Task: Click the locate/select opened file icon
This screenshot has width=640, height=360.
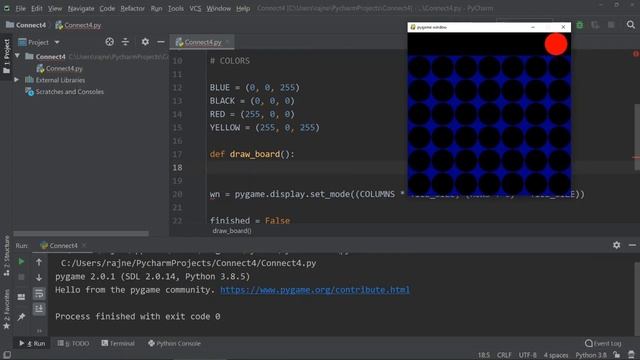Action: (109, 42)
